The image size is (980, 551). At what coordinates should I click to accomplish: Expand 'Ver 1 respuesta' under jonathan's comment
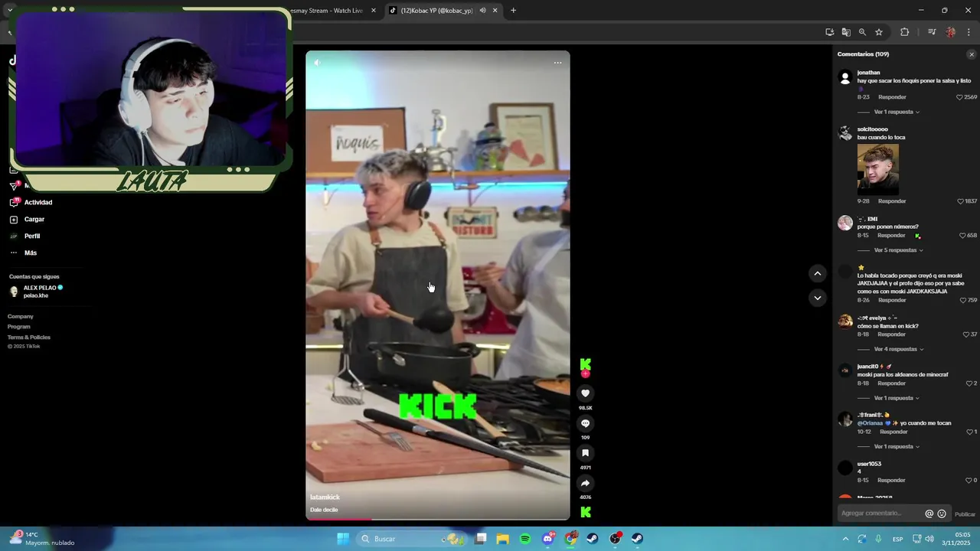tap(897, 112)
